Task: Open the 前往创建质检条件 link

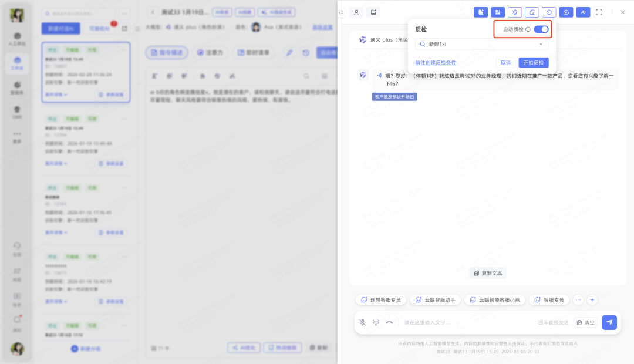Action: coord(435,63)
